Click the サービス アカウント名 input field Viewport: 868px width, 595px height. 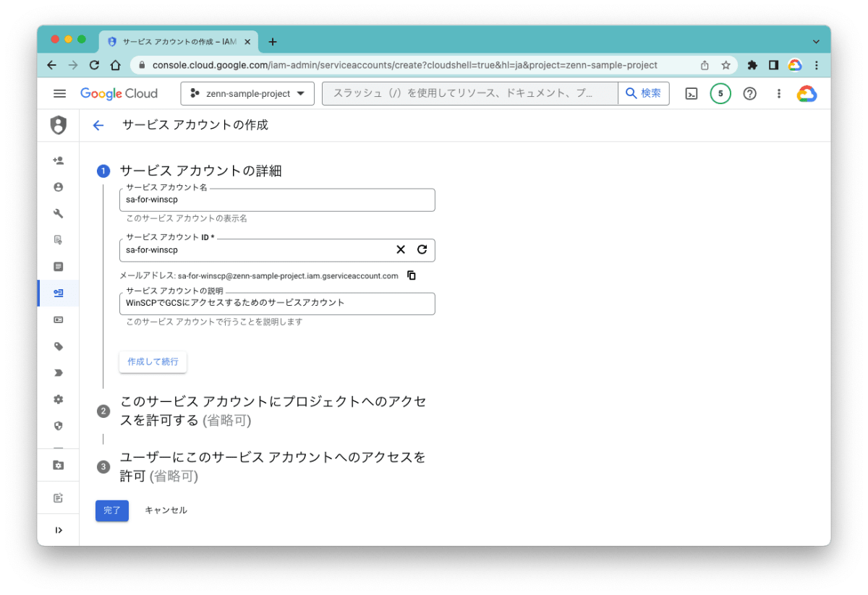(x=277, y=200)
